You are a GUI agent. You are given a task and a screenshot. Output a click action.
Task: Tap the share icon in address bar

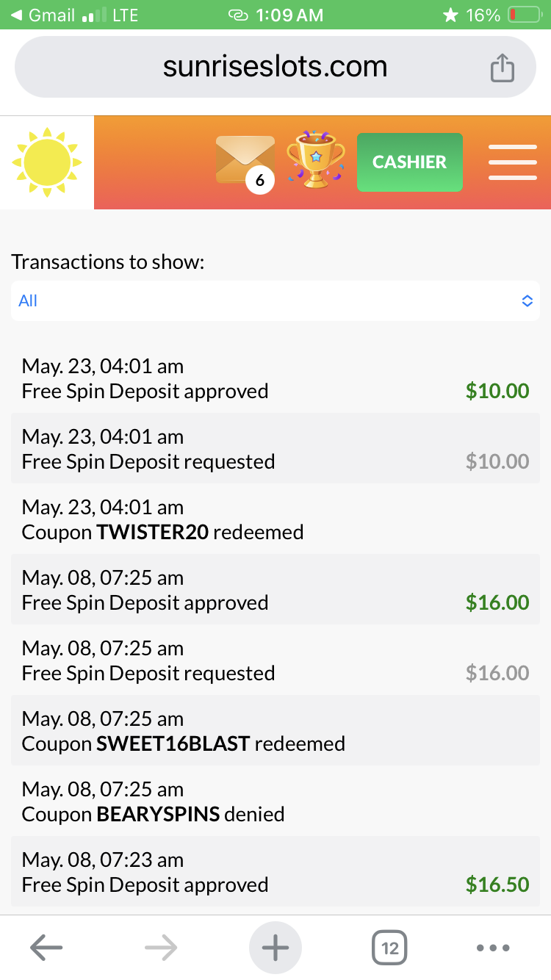pos(502,68)
